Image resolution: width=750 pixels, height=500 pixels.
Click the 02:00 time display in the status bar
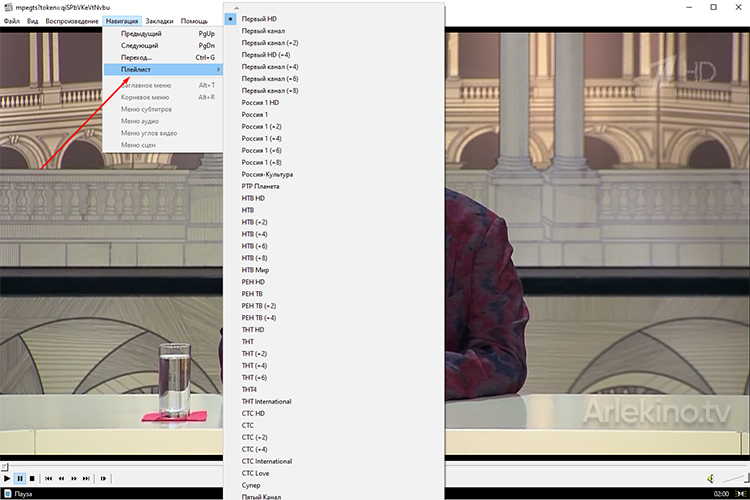[x=721, y=493]
